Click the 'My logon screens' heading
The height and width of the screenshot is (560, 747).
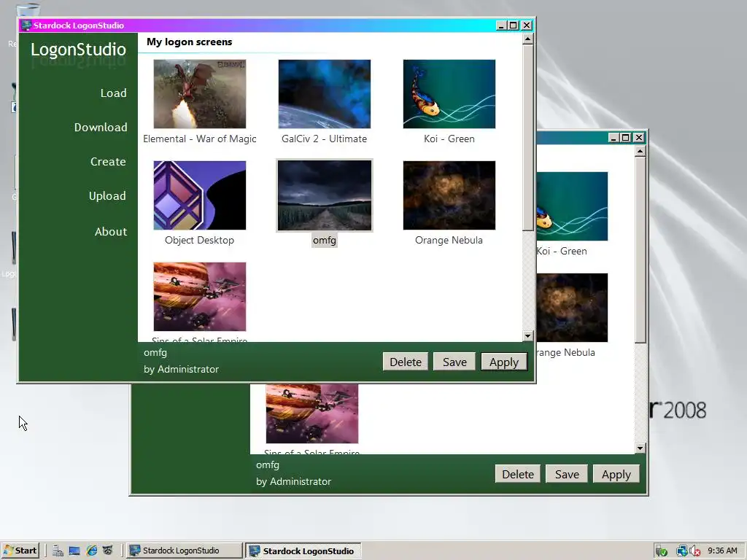point(189,42)
